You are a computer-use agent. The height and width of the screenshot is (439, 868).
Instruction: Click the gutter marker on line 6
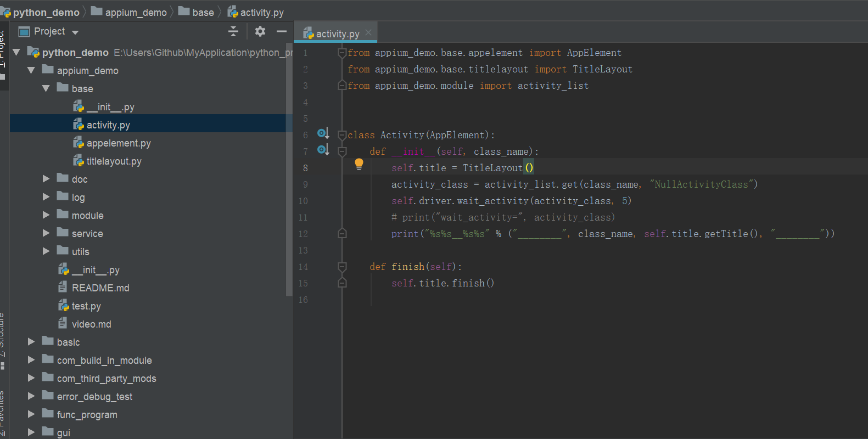(323, 133)
